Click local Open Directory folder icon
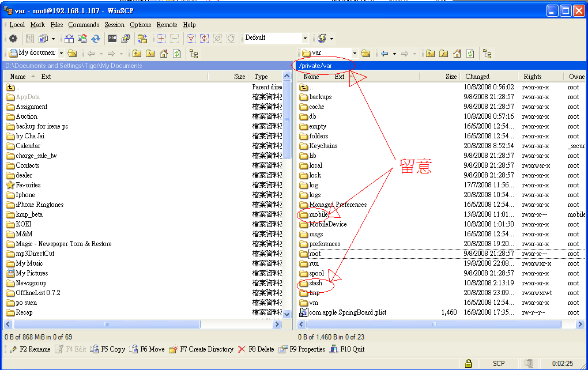This screenshot has width=588, height=370. point(72,54)
